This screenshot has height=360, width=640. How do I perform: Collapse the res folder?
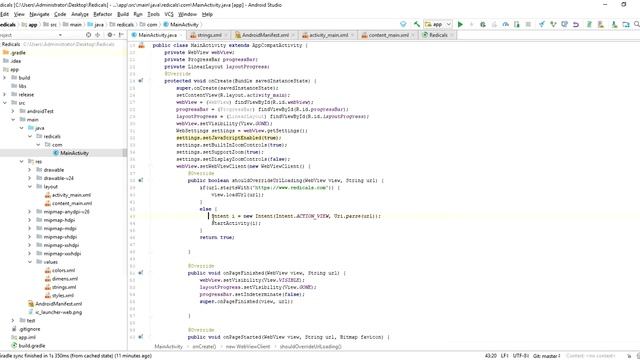[x=22, y=162]
